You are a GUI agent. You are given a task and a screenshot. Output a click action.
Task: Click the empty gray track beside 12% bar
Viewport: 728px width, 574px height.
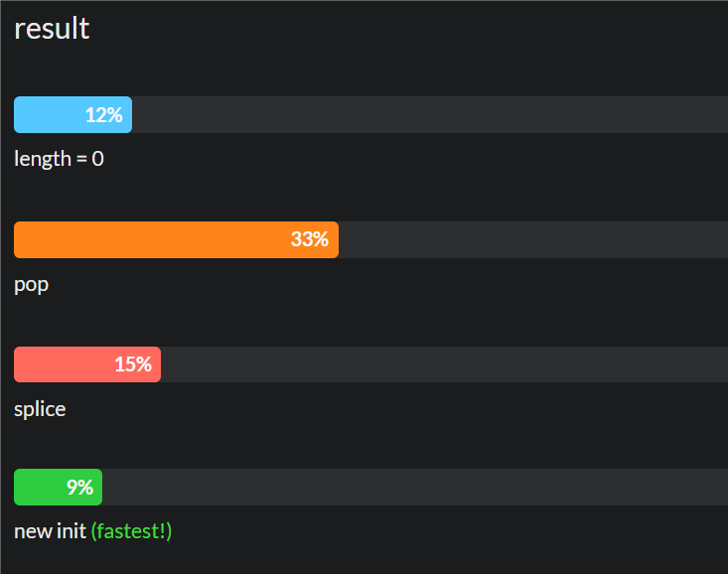(x=427, y=115)
